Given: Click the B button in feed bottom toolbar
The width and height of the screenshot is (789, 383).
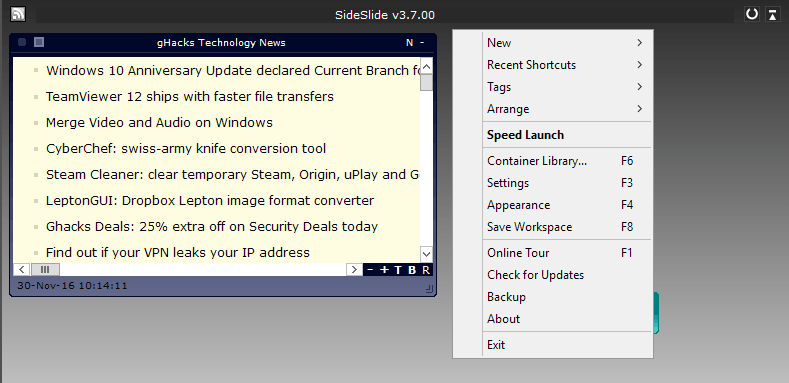Looking at the screenshot, I should (412, 270).
